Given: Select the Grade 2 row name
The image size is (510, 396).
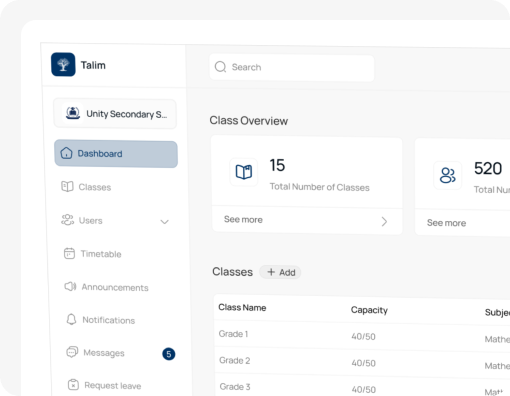Looking at the screenshot, I should tap(235, 360).
